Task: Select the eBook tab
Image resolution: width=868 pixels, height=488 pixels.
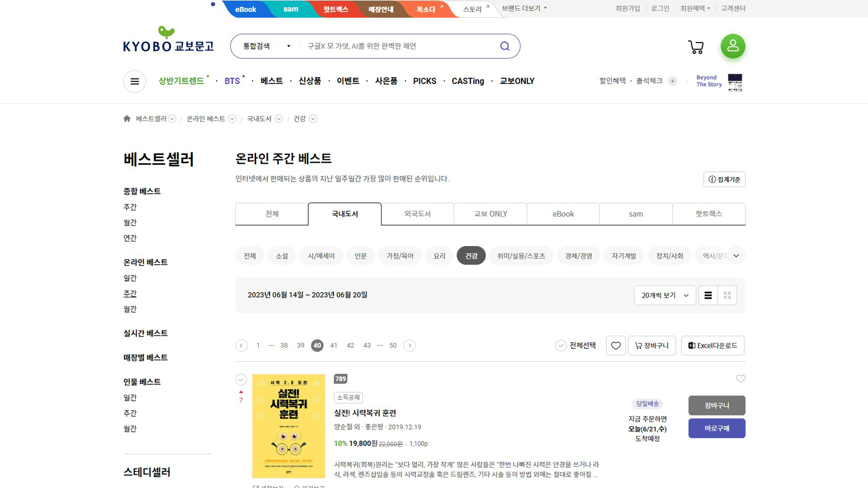Action: click(x=563, y=214)
